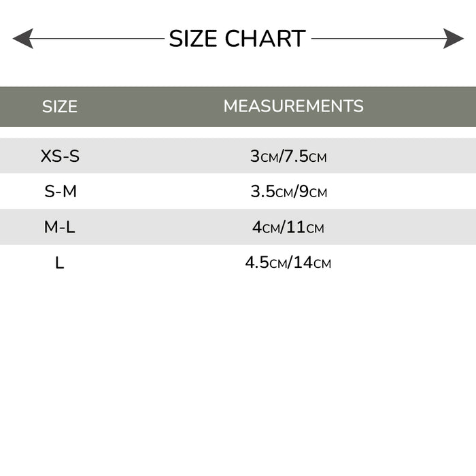Click the 3cm value in XS-S row
This screenshot has width=476, height=476.
264,157
